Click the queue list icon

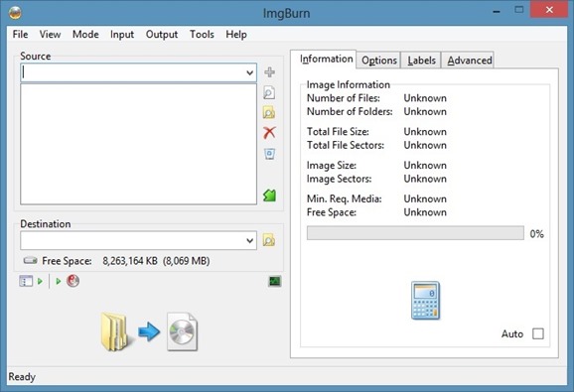(x=26, y=281)
